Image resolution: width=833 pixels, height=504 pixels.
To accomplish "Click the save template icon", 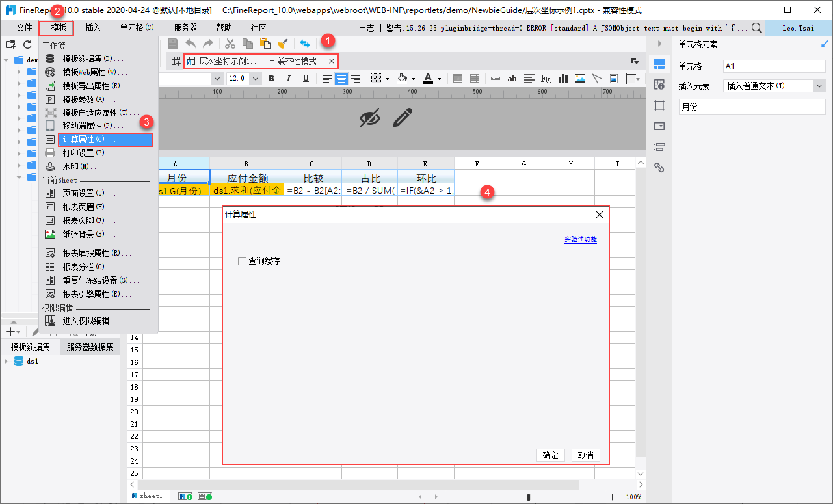I will tap(173, 44).
